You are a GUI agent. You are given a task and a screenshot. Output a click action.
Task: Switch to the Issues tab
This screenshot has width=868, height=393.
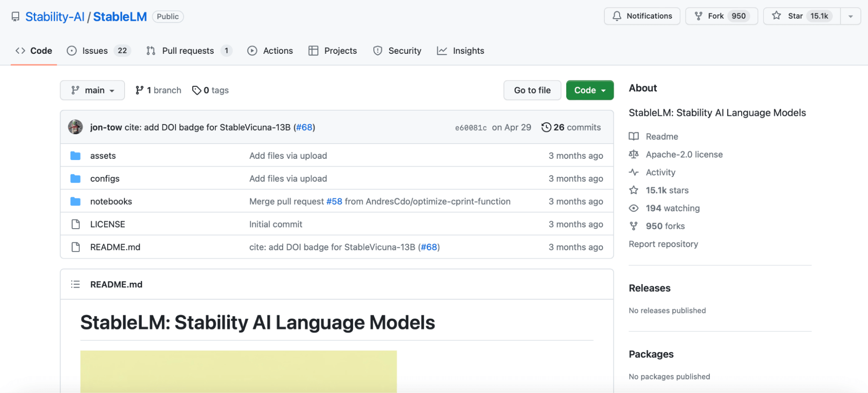[95, 50]
